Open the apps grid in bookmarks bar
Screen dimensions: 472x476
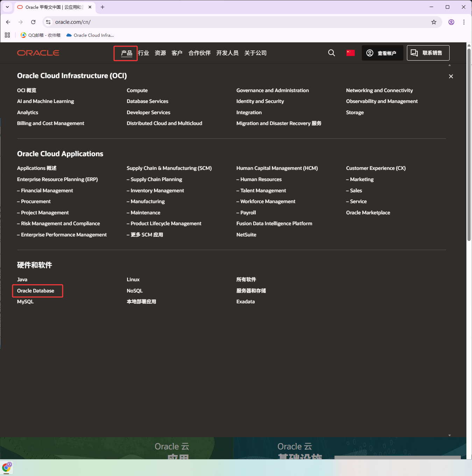pyautogui.click(x=7, y=35)
